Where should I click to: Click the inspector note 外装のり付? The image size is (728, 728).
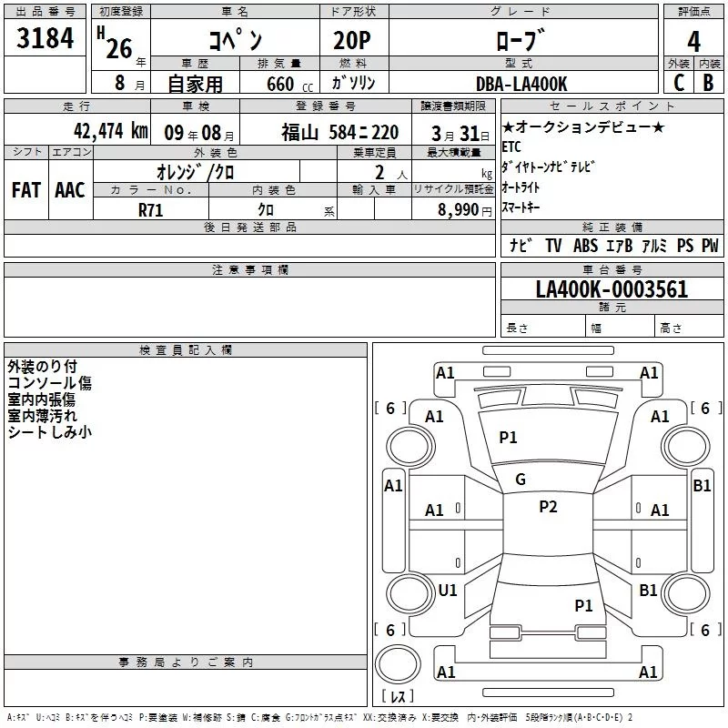pos(42,367)
